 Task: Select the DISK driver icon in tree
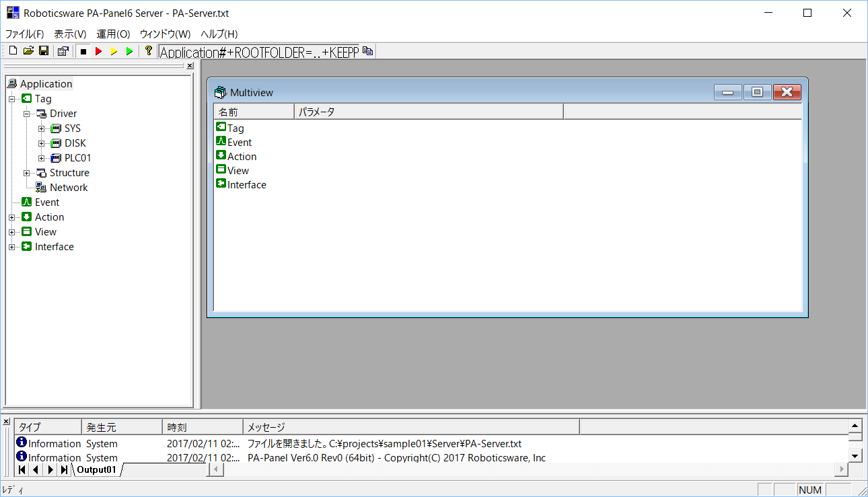(57, 143)
